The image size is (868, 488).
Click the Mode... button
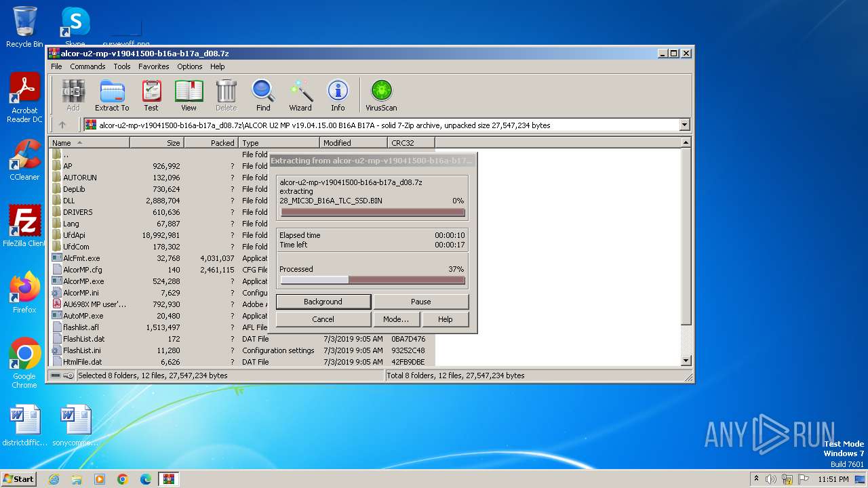[396, 319]
